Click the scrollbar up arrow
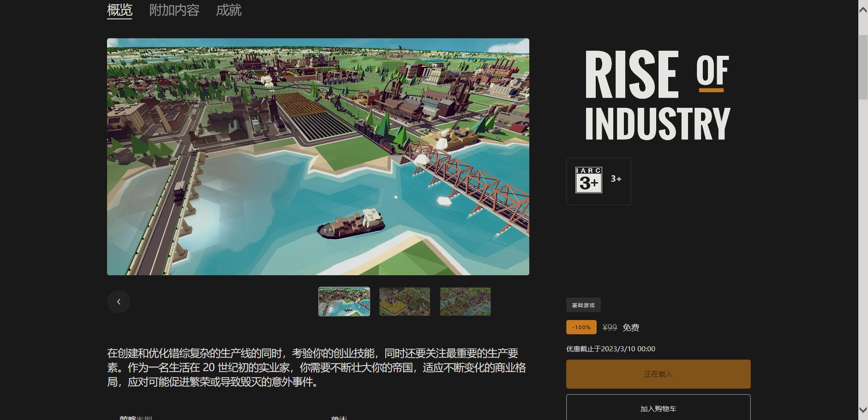 click(x=863, y=10)
